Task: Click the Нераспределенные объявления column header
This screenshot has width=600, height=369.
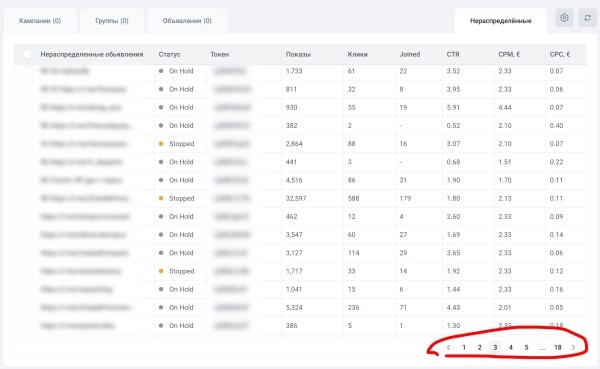Action: click(92, 54)
